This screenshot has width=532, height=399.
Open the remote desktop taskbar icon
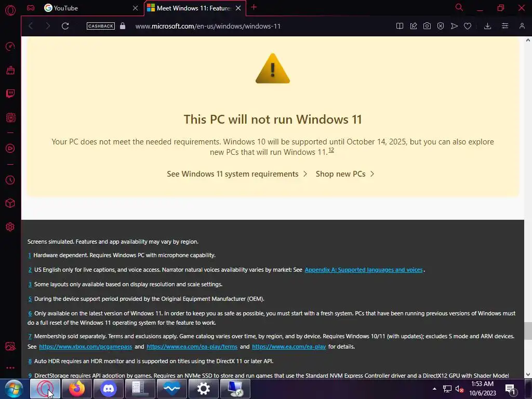point(235,389)
